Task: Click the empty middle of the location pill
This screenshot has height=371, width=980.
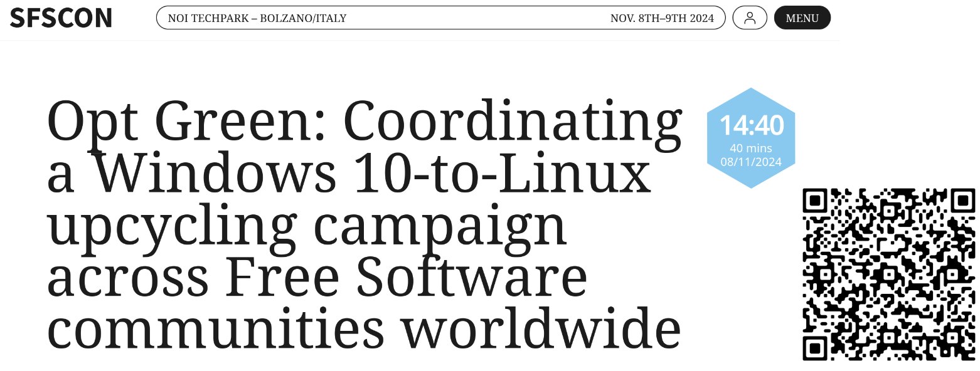Action: pos(477,18)
